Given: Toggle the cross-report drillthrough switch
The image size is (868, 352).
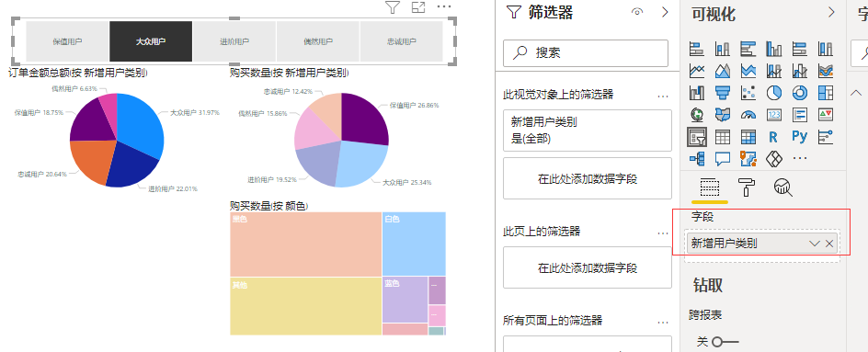Looking at the screenshot, I should (725, 342).
